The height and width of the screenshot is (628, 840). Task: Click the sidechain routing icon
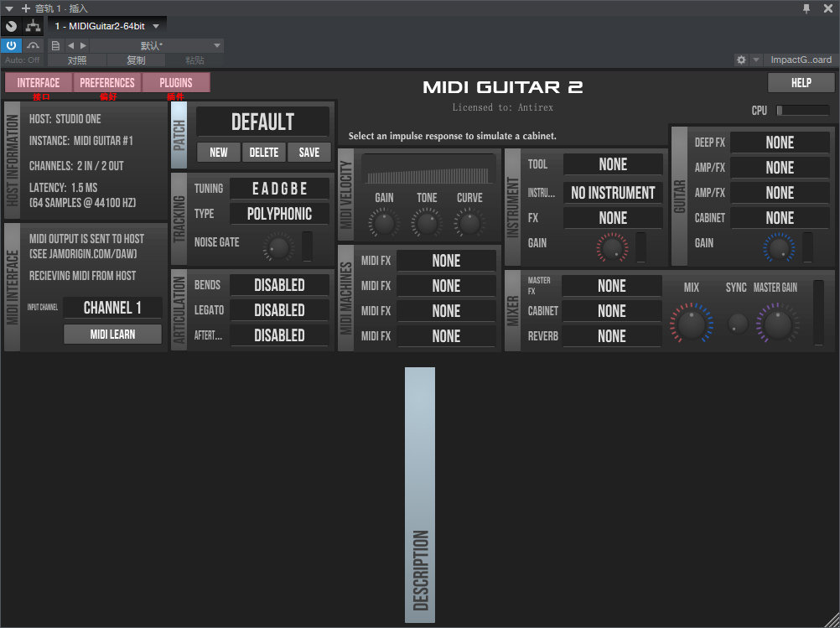(x=34, y=26)
